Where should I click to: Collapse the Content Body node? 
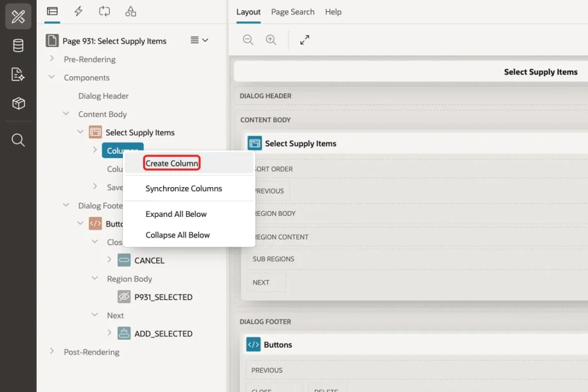[66, 113]
